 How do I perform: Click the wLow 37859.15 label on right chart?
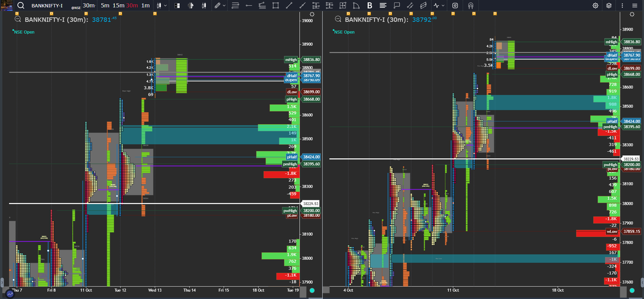623,232
